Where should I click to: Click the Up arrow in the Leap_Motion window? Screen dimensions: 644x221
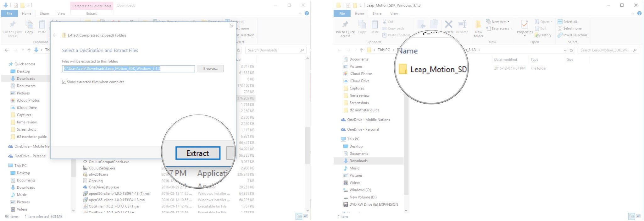point(362,50)
